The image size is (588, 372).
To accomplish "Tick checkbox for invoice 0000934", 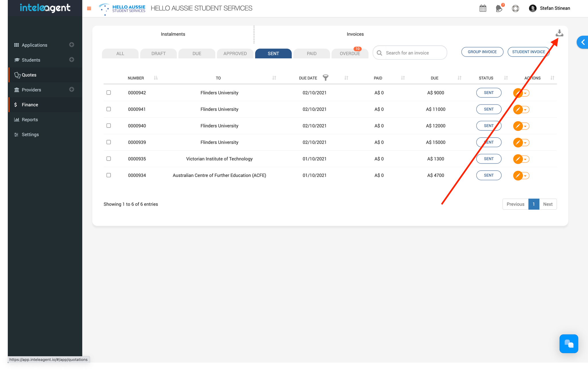I will pyautogui.click(x=109, y=175).
